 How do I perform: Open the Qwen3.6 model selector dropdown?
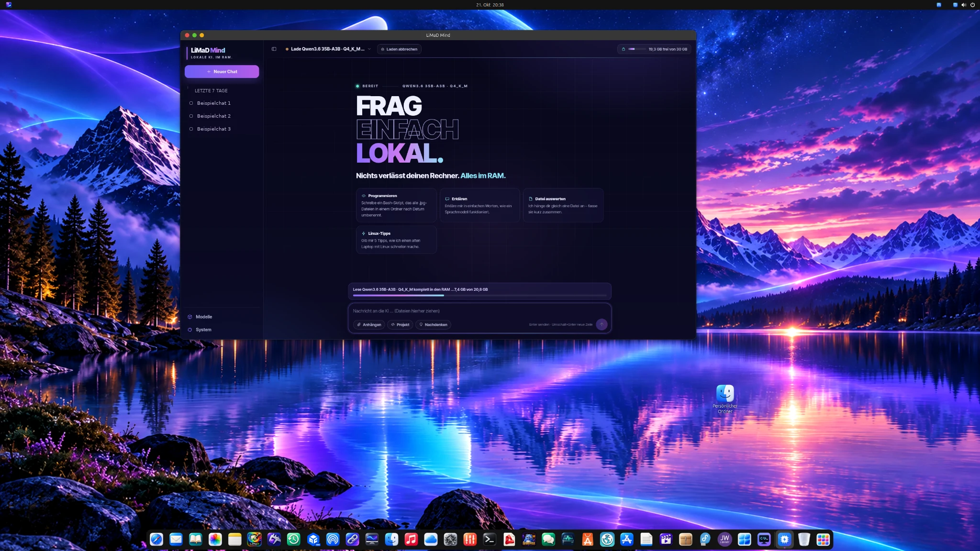point(328,49)
